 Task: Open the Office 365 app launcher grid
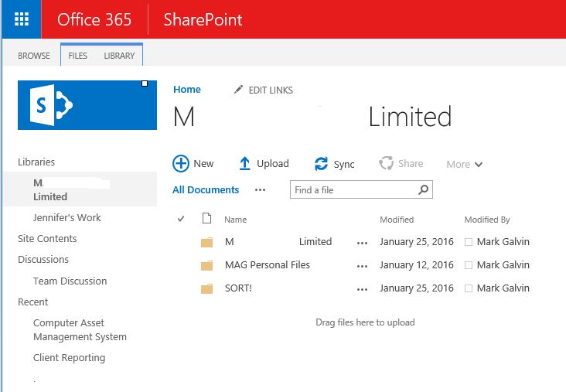pyautogui.click(x=22, y=19)
